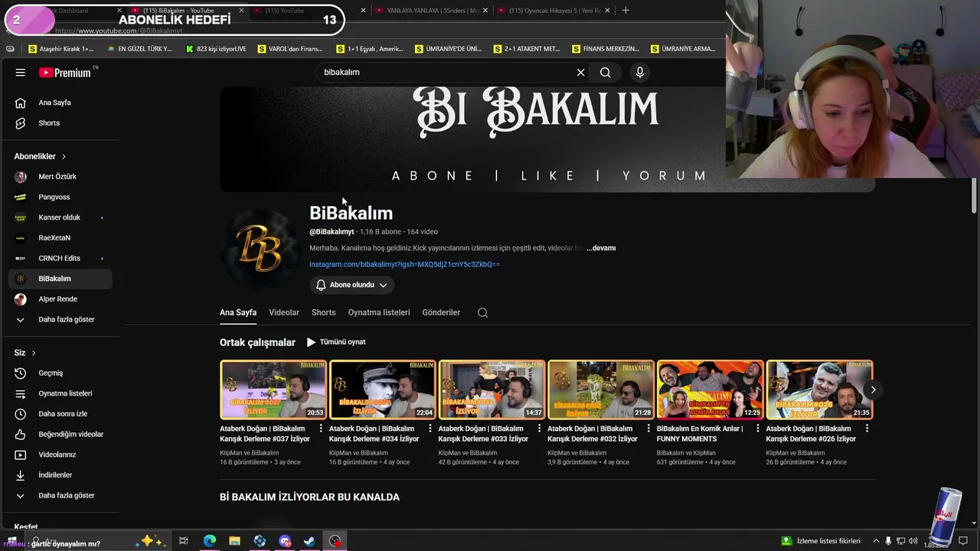Show hidden system tray icons chevron
Viewport: 980px width, 551px height.
tap(877, 541)
